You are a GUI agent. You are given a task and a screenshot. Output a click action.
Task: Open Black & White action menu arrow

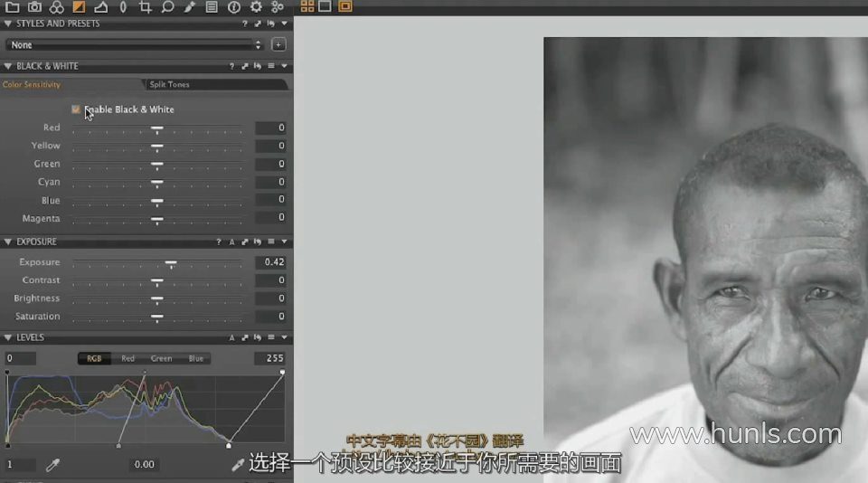coord(285,66)
